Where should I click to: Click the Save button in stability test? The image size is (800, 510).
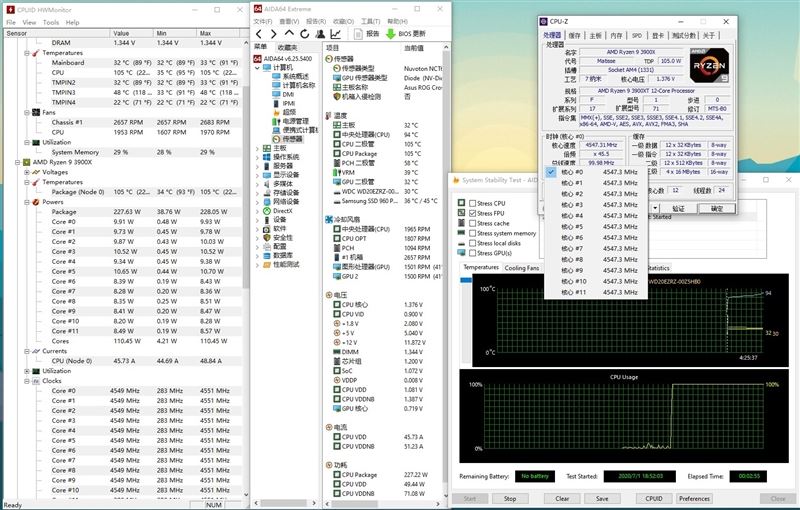coord(602,498)
